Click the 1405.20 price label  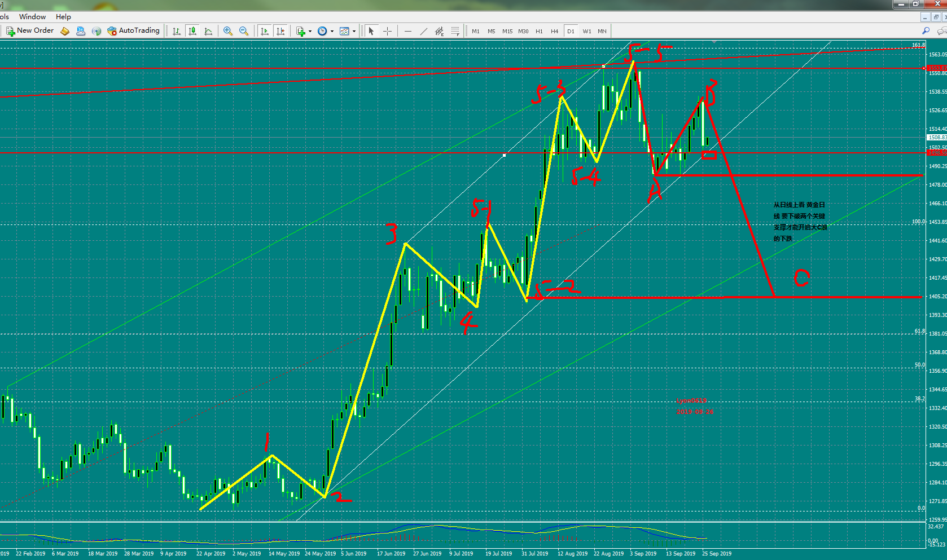pyautogui.click(x=937, y=297)
